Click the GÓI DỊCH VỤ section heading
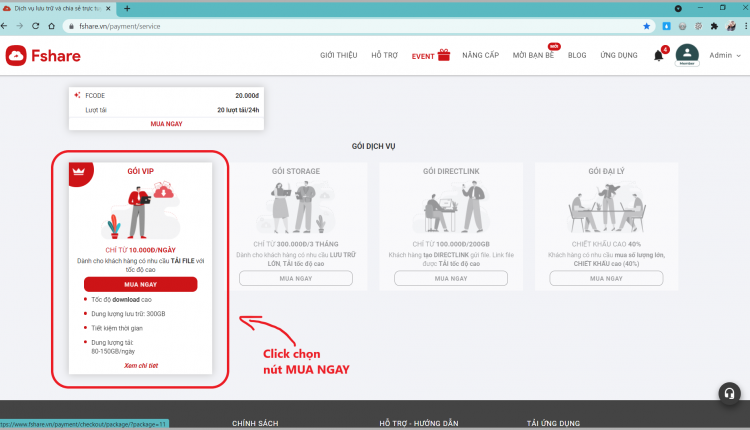Image resolution: width=750 pixels, height=430 pixels. click(x=374, y=146)
